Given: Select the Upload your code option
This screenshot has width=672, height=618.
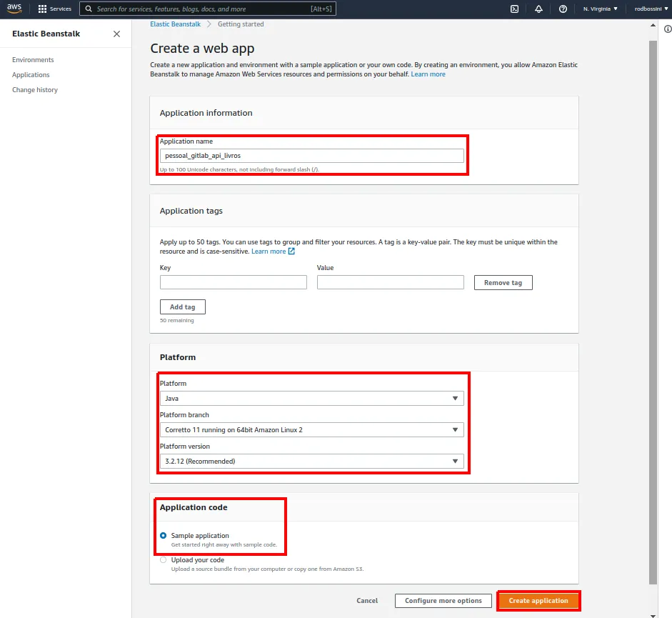Looking at the screenshot, I should 164,559.
